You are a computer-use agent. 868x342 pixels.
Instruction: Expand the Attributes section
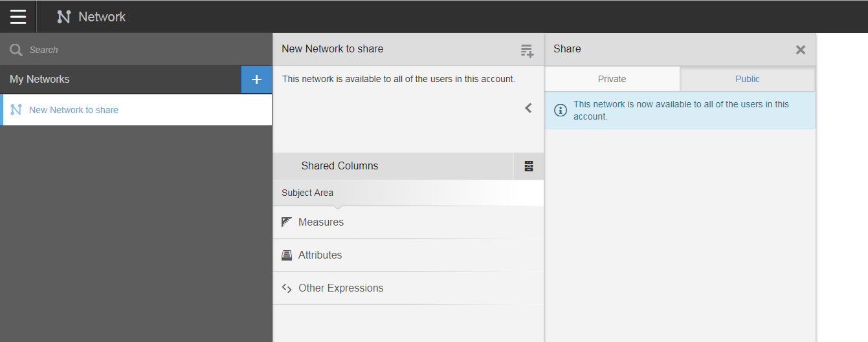pyautogui.click(x=320, y=255)
